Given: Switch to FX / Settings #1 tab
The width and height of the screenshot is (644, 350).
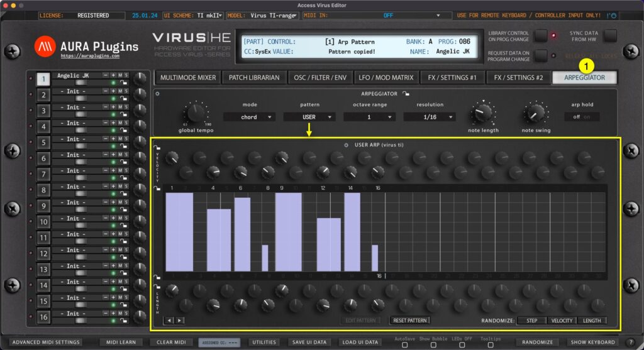Looking at the screenshot, I should (452, 77).
